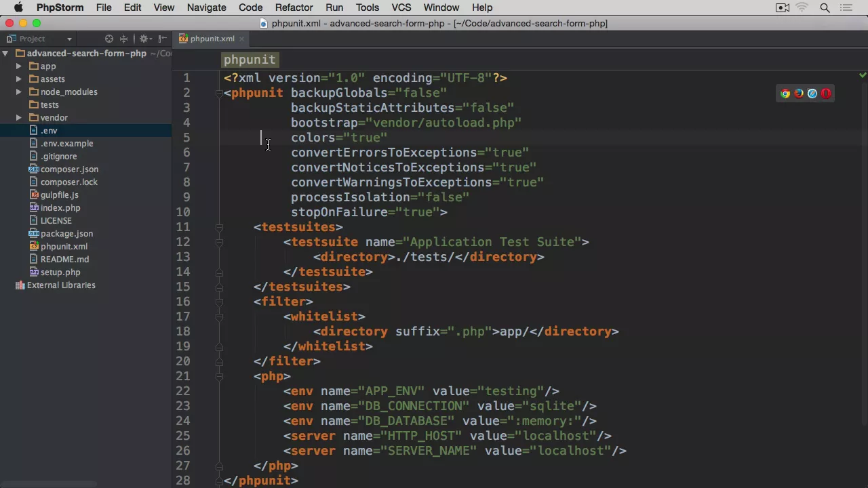868x488 pixels.
Task: Open Notification Center list icon
Action: (848, 7)
